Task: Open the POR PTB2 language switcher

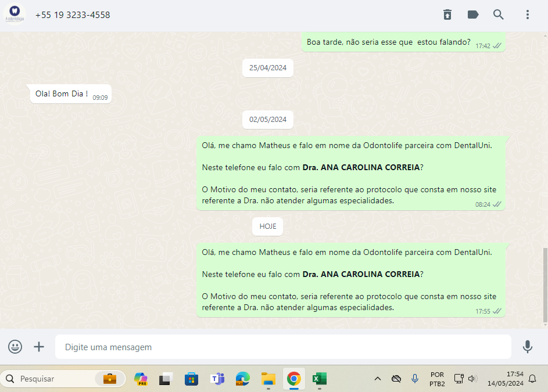Action: click(x=437, y=379)
